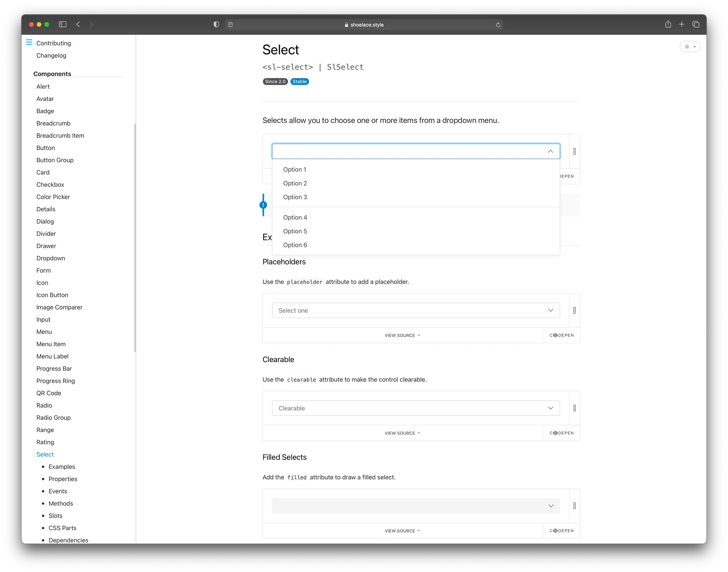Open the light/dark theme selector
Screen dimensions: 728x572
(690, 47)
